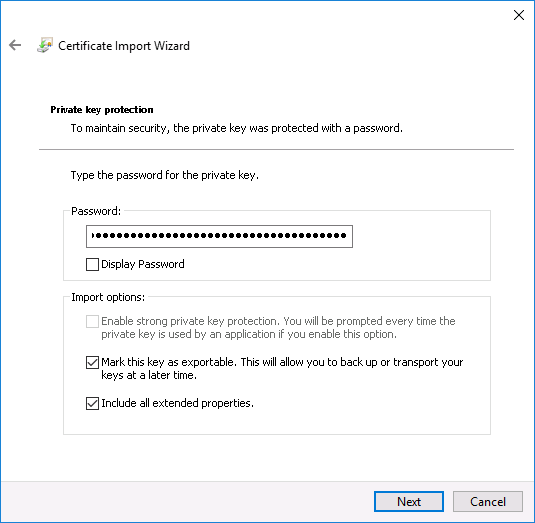Viewport: 535px width, 523px height.
Task: Proceed with the Next button
Action: (x=409, y=502)
